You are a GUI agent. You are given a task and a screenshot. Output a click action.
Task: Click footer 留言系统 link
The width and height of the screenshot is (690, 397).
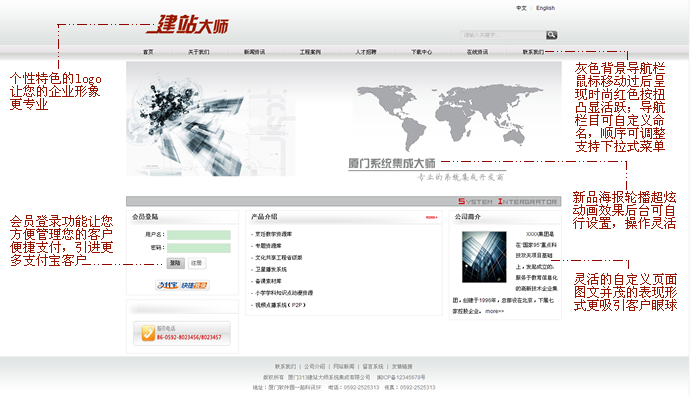373,366
